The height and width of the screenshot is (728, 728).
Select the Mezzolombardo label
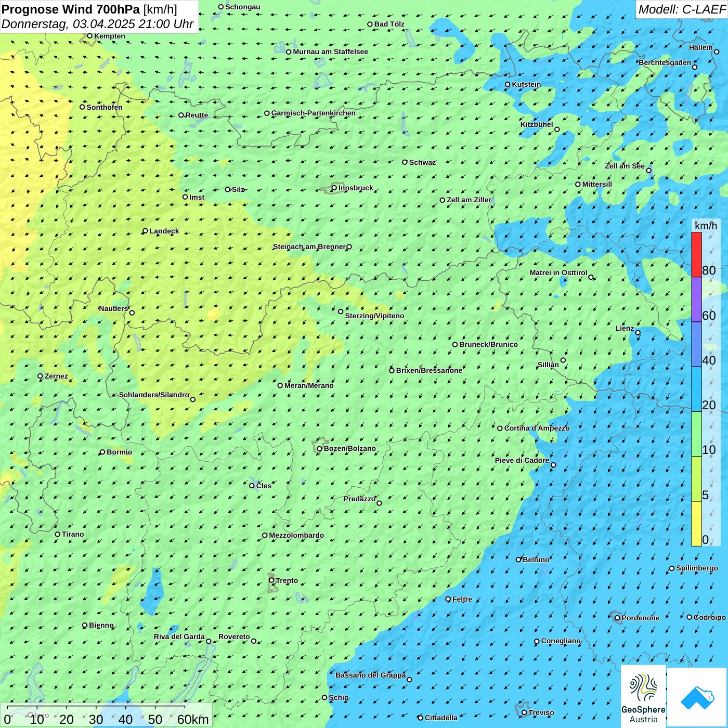296,535
